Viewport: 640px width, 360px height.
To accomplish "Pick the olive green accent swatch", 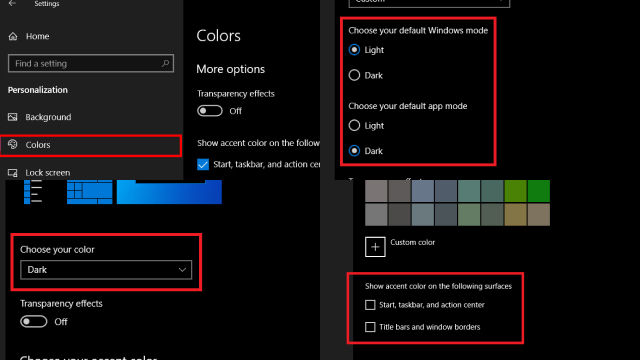I will [x=516, y=191].
